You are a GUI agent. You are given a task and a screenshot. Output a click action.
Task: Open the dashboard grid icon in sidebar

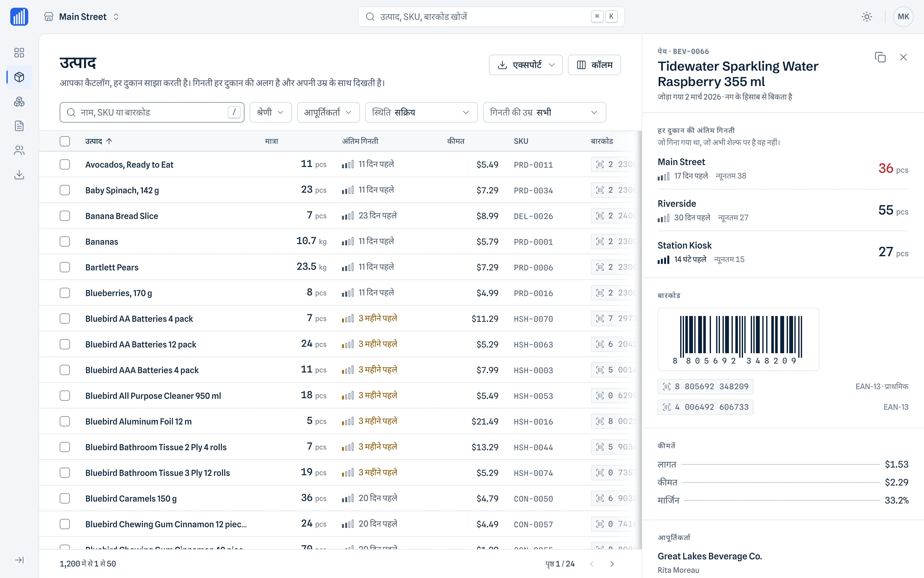(19, 52)
